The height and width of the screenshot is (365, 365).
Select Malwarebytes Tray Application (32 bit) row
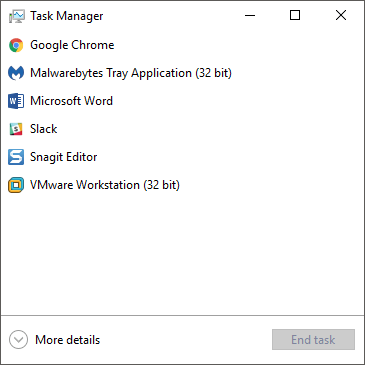(182, 73)
